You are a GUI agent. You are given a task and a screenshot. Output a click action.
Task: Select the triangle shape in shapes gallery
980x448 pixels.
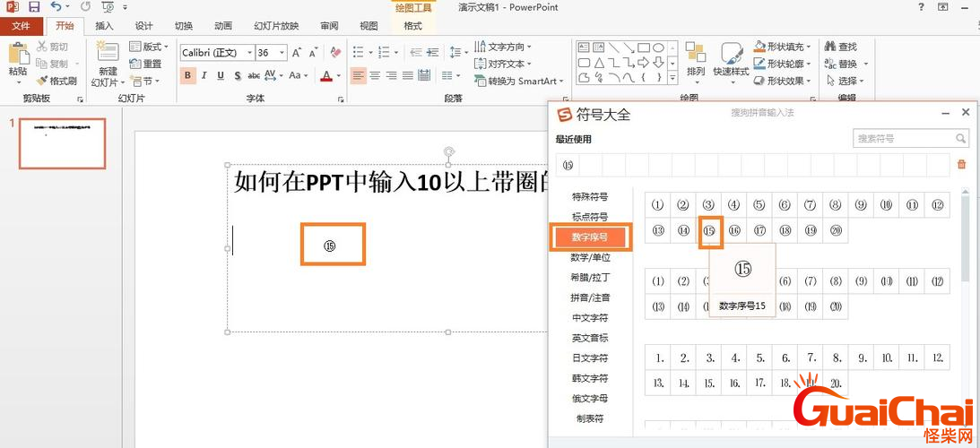(599, 63)
